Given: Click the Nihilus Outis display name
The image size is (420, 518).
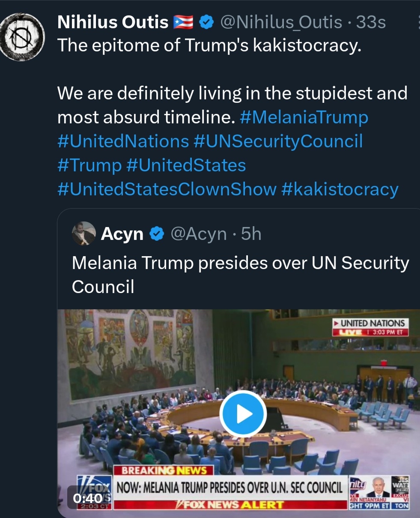Looking at the screenshot, I should tap(113, 23).
